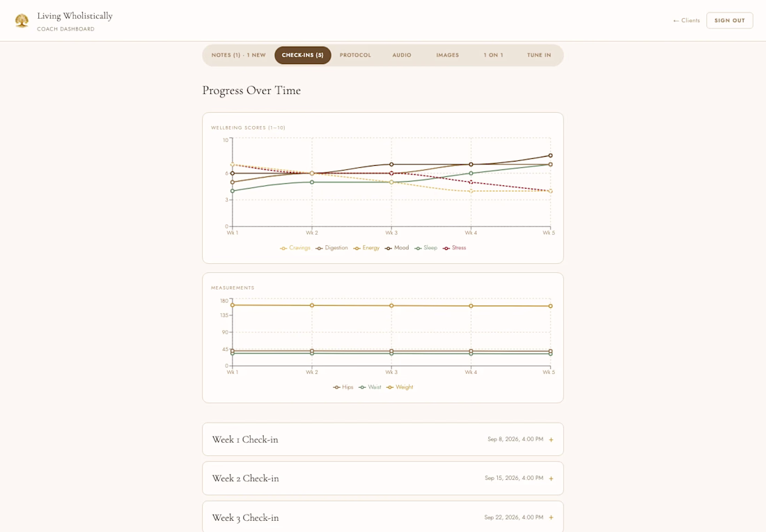Screen dimensions: 766x532
Task: Click the "Week 1 Check-in" title
Action: click(x=245, y=439)
